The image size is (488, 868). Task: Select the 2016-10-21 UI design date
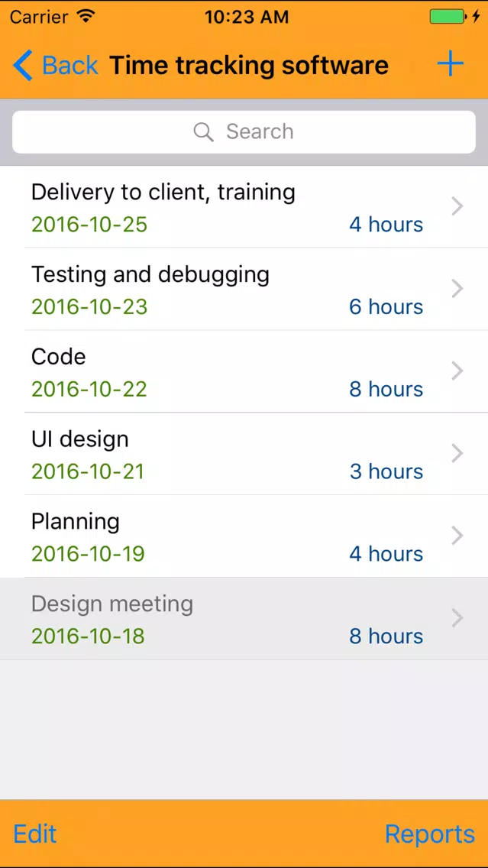pos(88,471)
